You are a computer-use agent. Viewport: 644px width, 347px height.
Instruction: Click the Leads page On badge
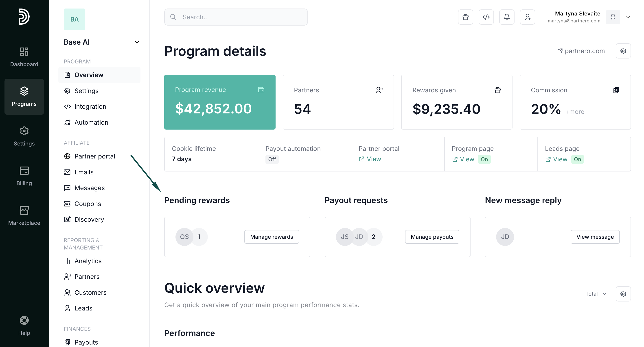(x=577, y=159)
